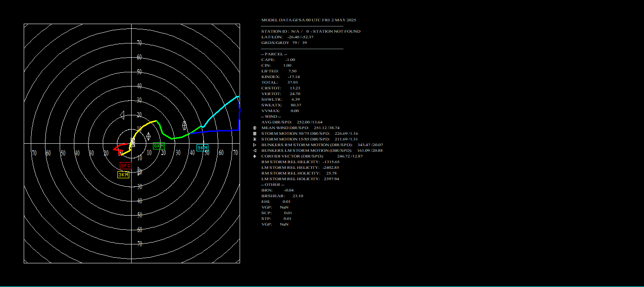644x287 pixels.
Task: Click the 'CAPE: -1.00' row
Action: point(278,60)
